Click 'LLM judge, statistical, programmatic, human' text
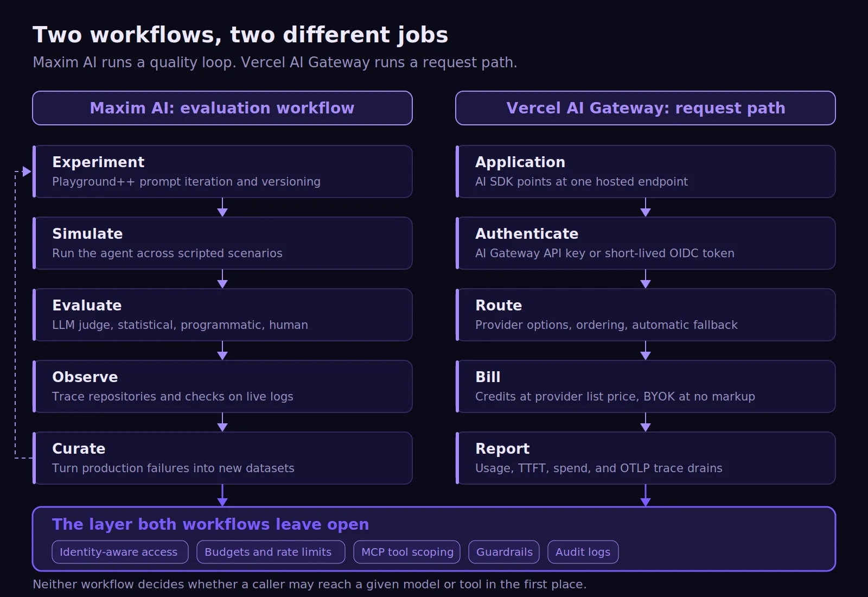The image size is (868, 597). 180,325
